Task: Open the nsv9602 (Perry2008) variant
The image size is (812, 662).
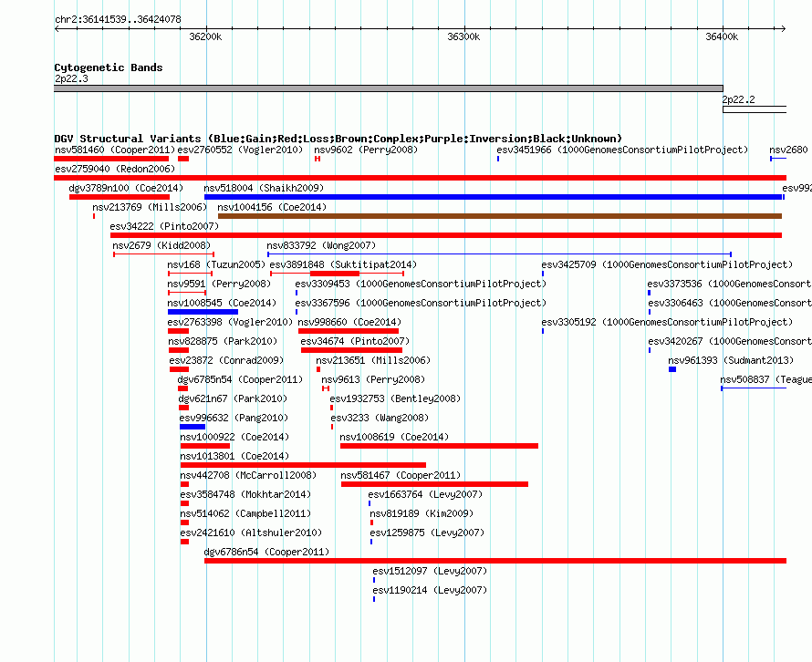Action: coord(366,150)
